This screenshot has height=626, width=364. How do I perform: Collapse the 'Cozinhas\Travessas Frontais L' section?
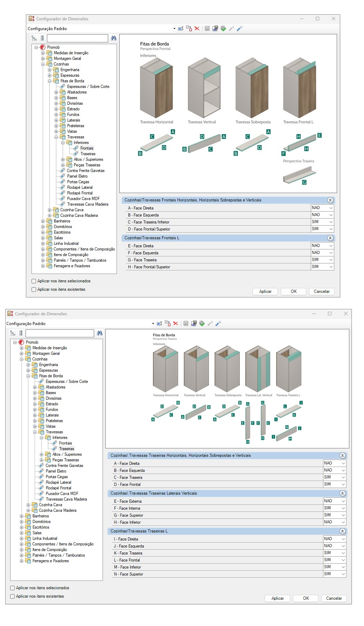[x=330, y=238]
